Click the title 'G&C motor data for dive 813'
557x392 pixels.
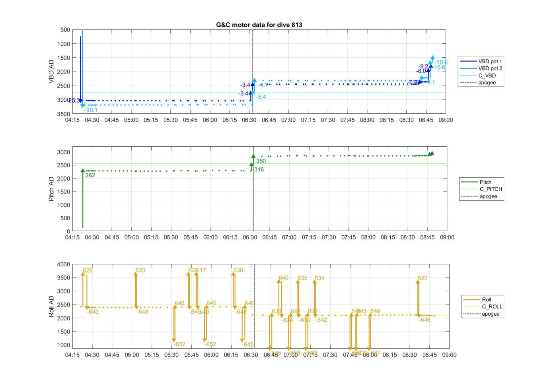point(259,25)
